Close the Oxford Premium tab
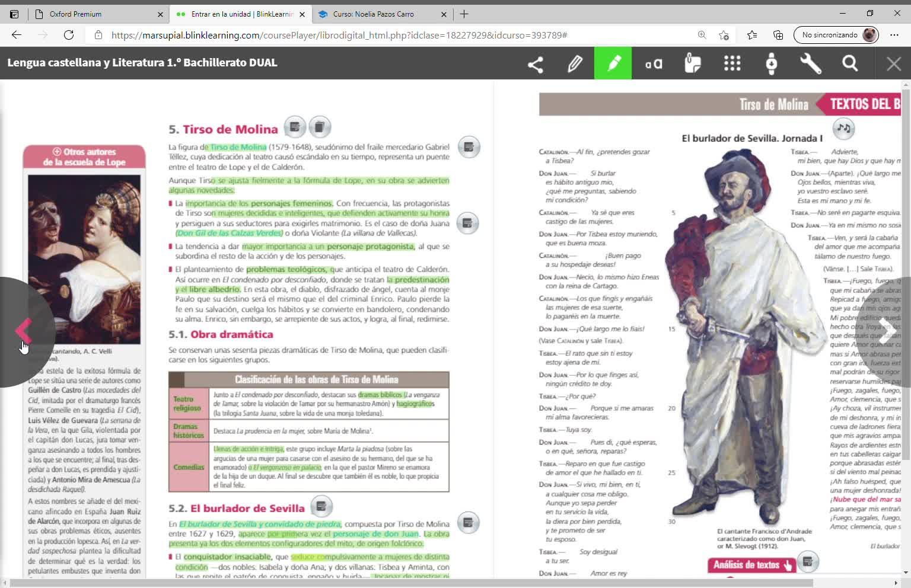Screen dimensions: 911x588 (x=160, y=14)
